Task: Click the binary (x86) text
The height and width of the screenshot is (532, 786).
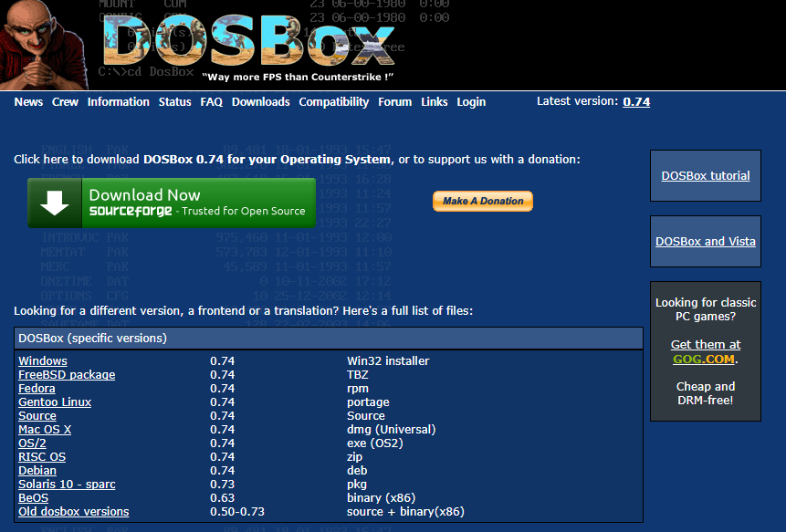Action: (381, 498)
